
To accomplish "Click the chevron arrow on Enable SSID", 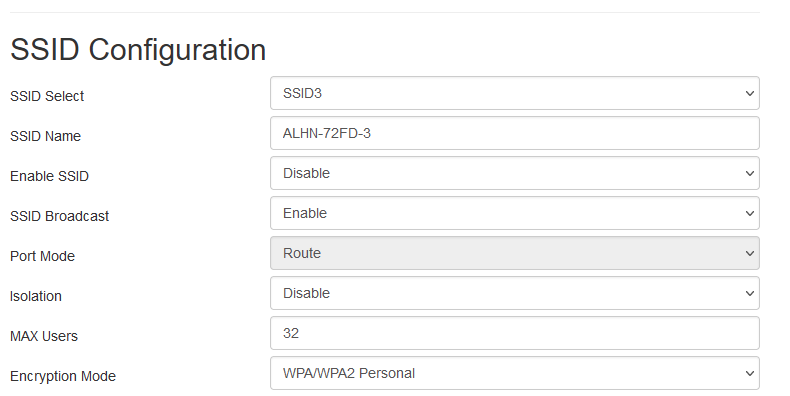I will point(749,173).
